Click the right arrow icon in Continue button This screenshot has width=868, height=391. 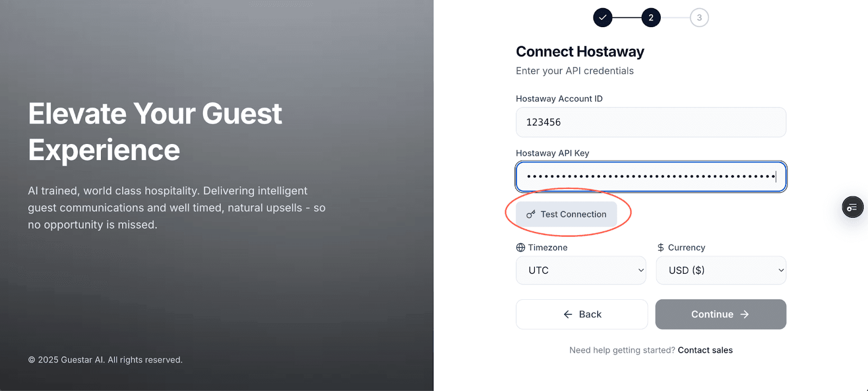(744, 314)
